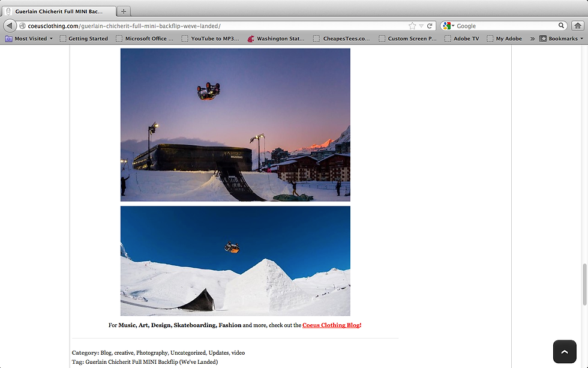
Task: Click the browser back arrow button
Action: coord(10,25)
